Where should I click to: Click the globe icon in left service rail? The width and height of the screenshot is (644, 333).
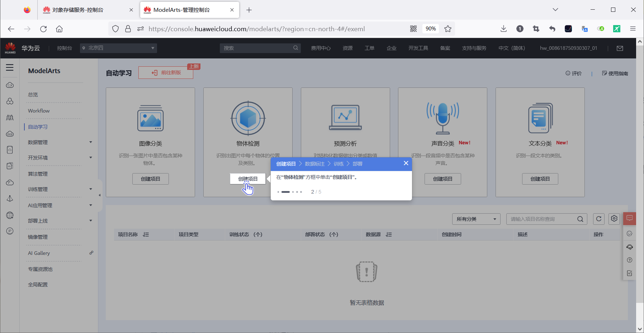tap(10, 215)
